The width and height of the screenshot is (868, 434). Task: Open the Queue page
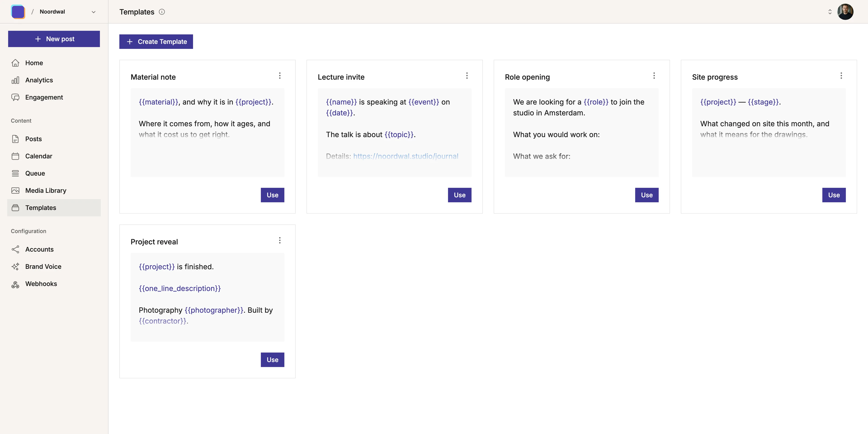54,173
